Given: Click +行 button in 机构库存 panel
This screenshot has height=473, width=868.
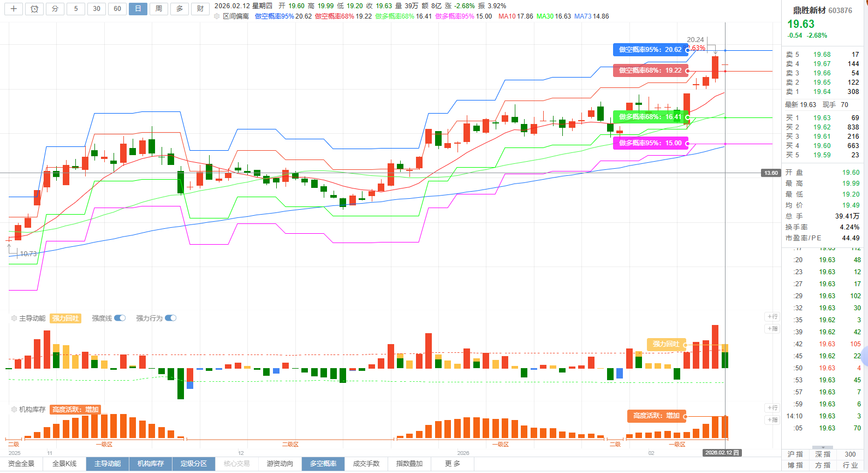Looking at the screenshot, I should coord(772,407).
